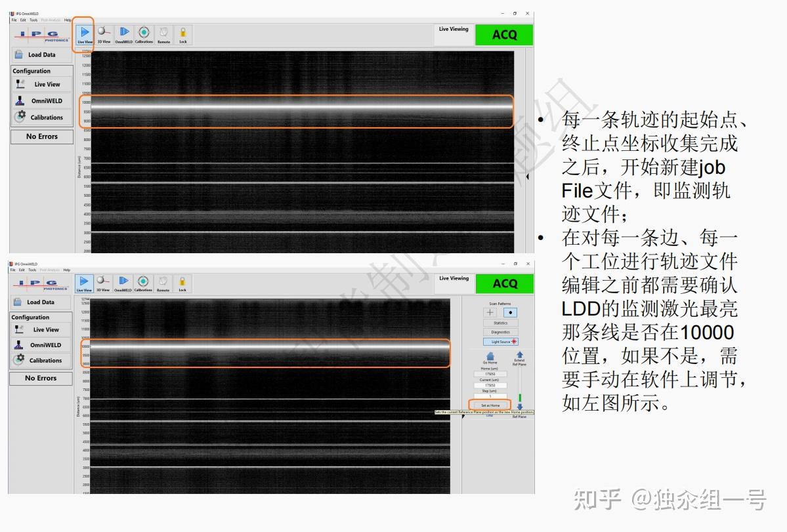Extend the Ref Plane using the up-arrow icon
This screenshot has width=787, height=532.
[x=520, y=354]
